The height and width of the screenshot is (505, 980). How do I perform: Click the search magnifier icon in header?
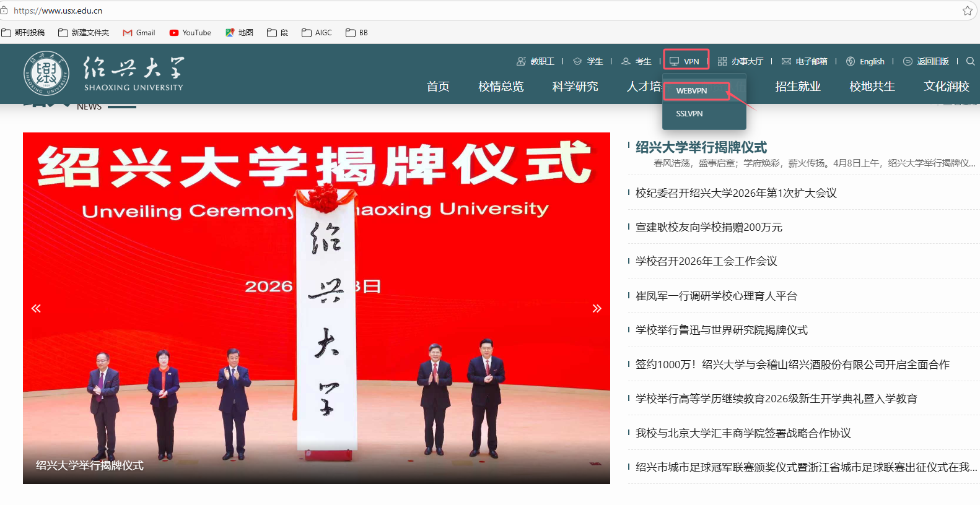click(x=970, y=61)
